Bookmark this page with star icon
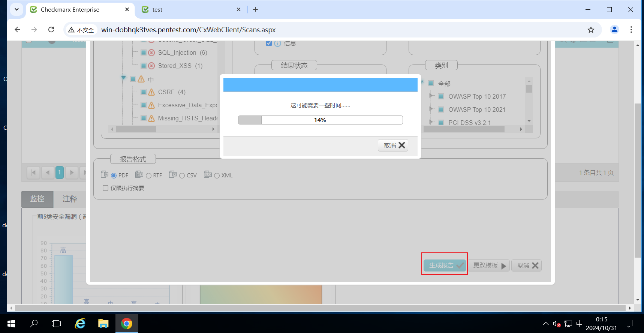 pyautogui.click(x=591, y=30)
